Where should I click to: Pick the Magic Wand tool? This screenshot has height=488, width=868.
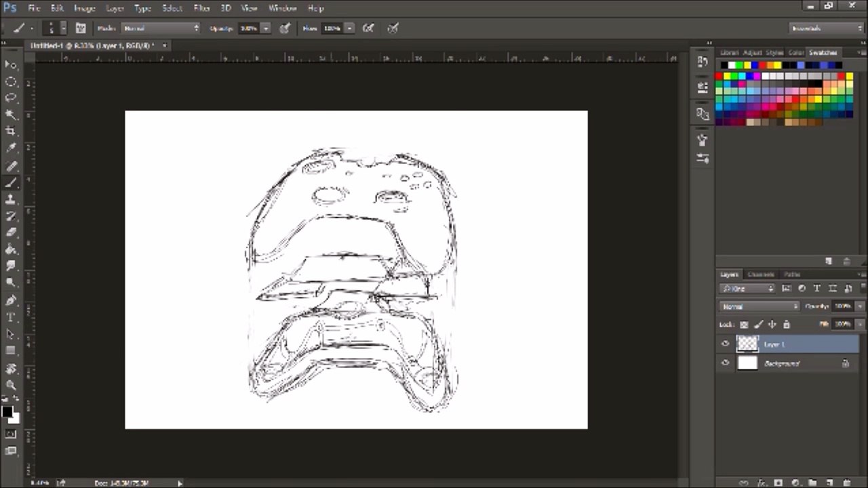(x=11, y=115)
